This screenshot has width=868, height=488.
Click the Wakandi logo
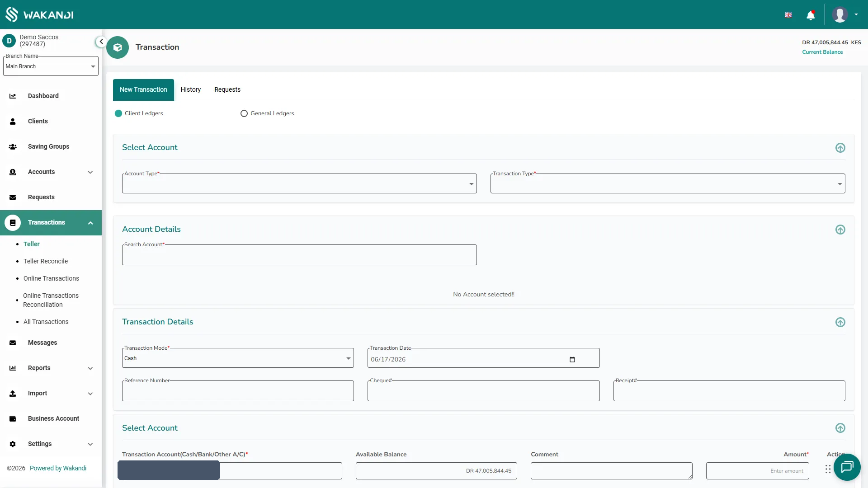[39, 14]
